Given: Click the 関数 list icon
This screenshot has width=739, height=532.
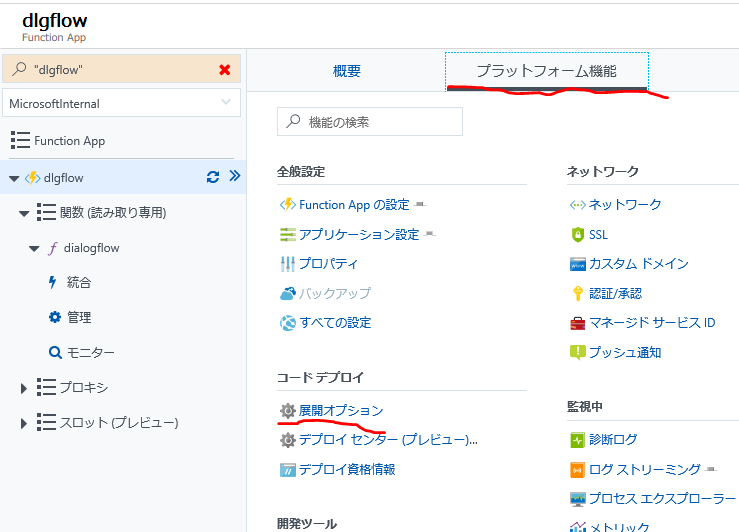Looking at the screenshot, I should [46, 212].
